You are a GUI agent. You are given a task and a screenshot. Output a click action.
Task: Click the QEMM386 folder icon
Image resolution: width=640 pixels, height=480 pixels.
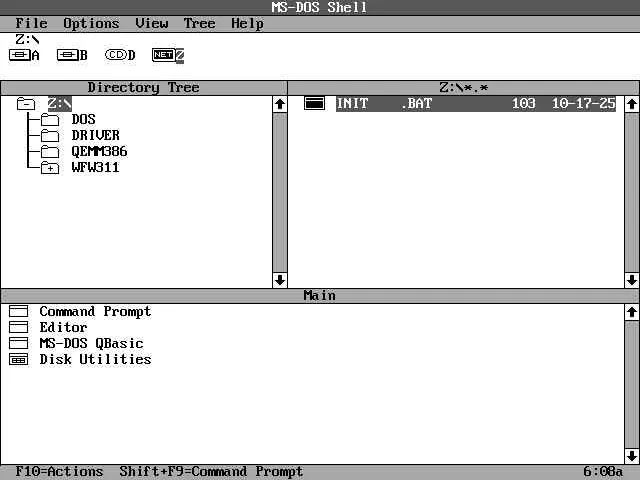[x=50, y=151]
